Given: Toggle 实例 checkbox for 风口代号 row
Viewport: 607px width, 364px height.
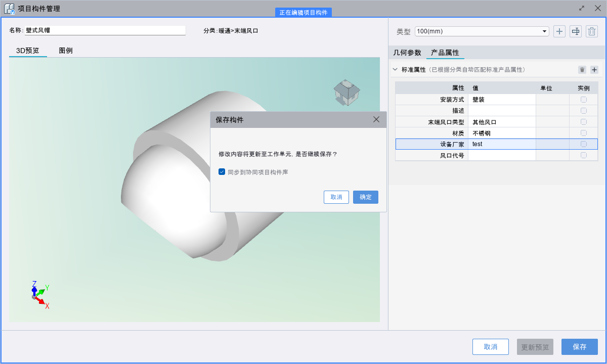Looking at the screenshot, I should (583, 155).
